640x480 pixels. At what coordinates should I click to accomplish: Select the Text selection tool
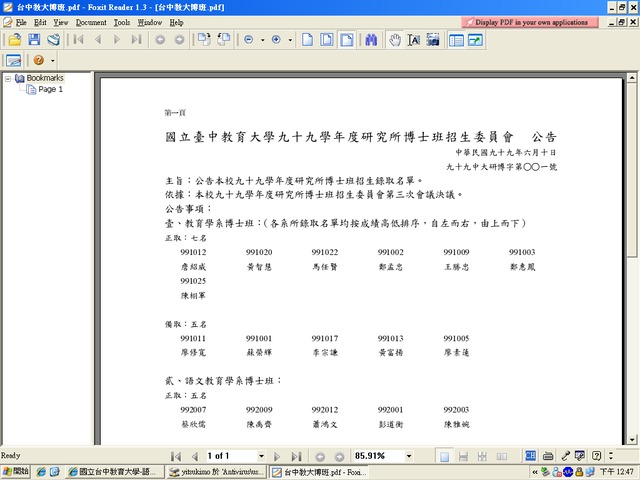[x=415, y=39]
